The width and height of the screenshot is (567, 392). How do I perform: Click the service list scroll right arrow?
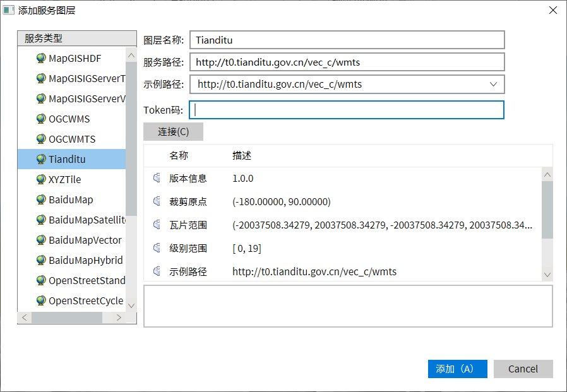(119, 318)
